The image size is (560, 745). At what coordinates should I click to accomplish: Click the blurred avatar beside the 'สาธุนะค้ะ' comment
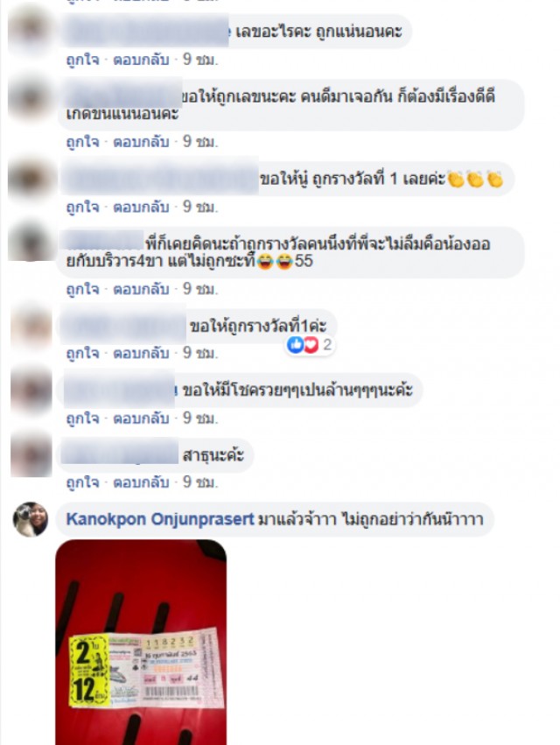coord(31,453)
